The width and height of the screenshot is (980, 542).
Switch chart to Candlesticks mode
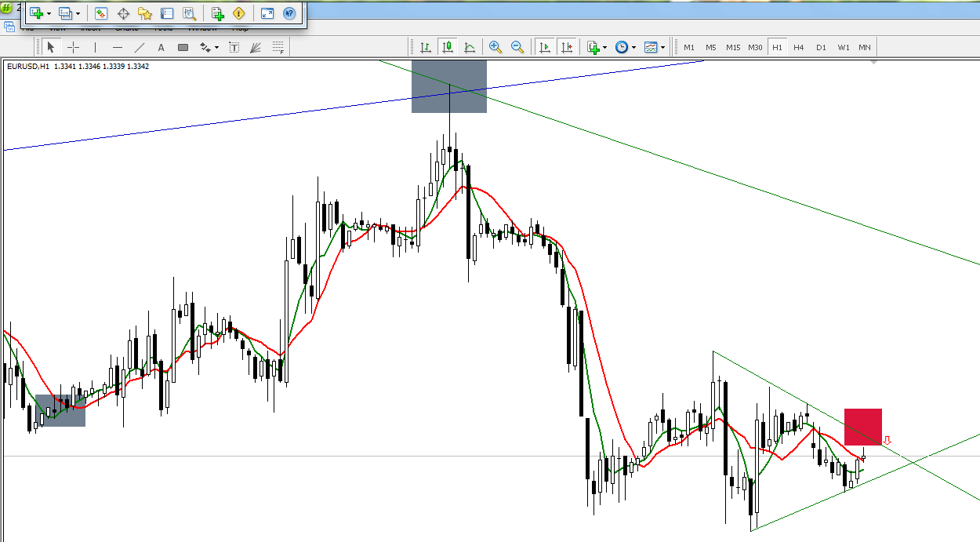[x=448, y=47]
